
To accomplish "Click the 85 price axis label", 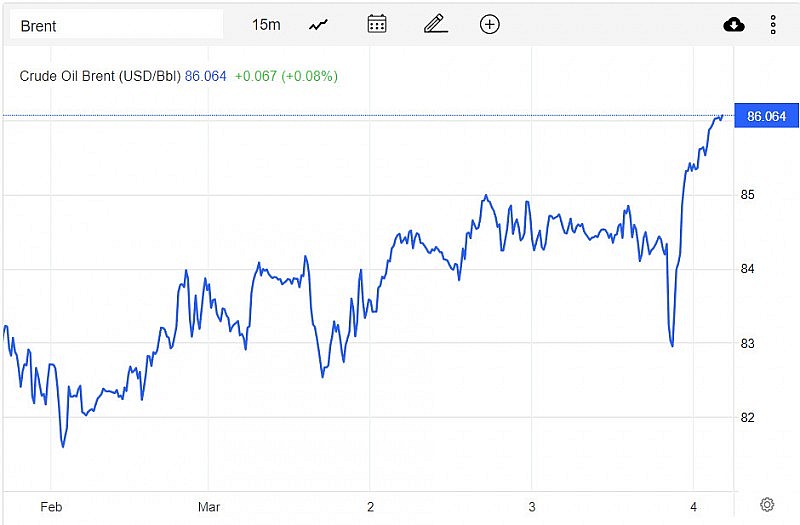I will click(746, 194).
